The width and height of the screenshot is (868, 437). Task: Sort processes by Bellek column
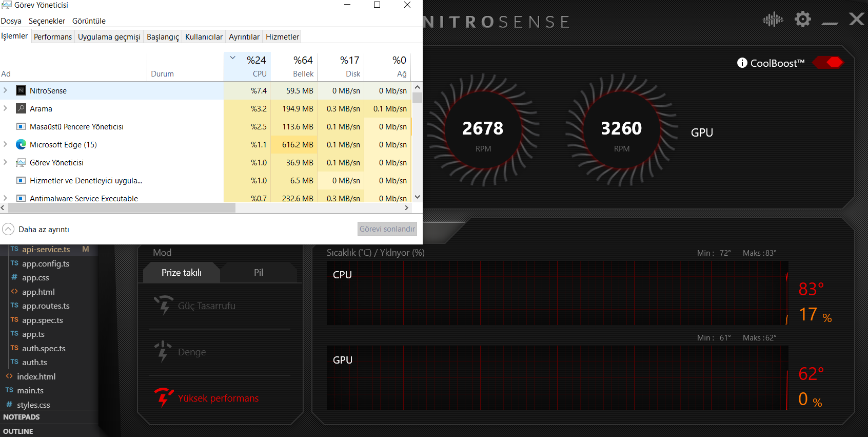coord(294,67)
